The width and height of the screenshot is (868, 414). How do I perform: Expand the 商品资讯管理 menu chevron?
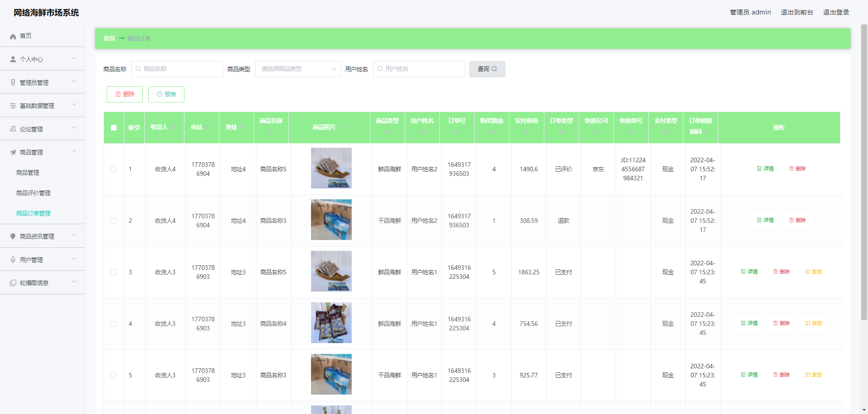coord(74,235)
